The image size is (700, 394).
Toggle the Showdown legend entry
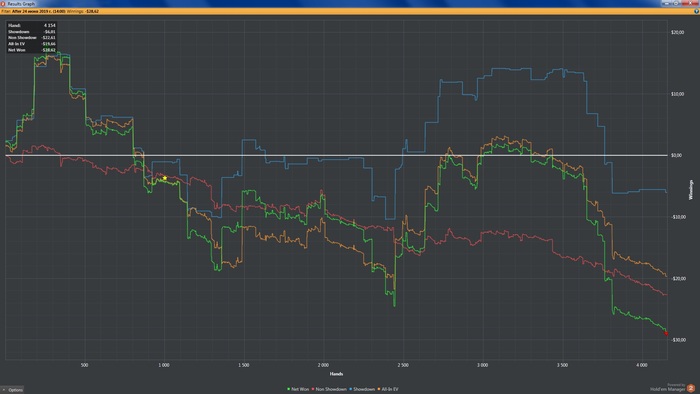[x=362, y=390]
